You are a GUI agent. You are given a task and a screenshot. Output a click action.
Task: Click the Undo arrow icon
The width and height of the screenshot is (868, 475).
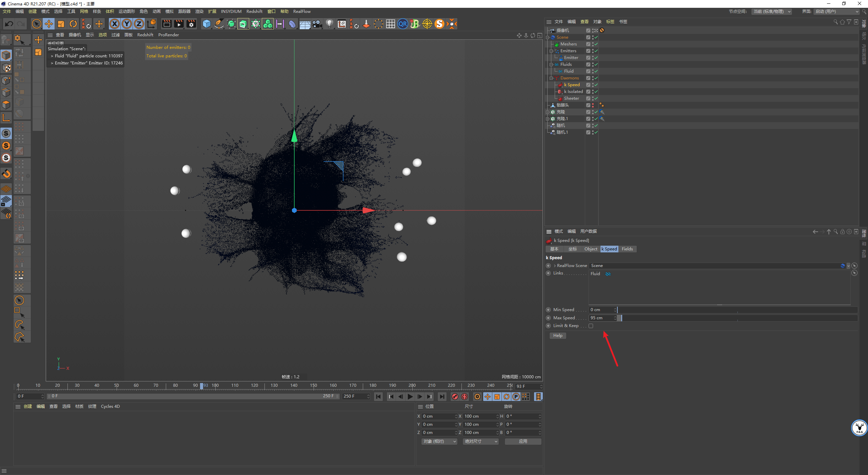pyautogui.click(x=9, y=24)
